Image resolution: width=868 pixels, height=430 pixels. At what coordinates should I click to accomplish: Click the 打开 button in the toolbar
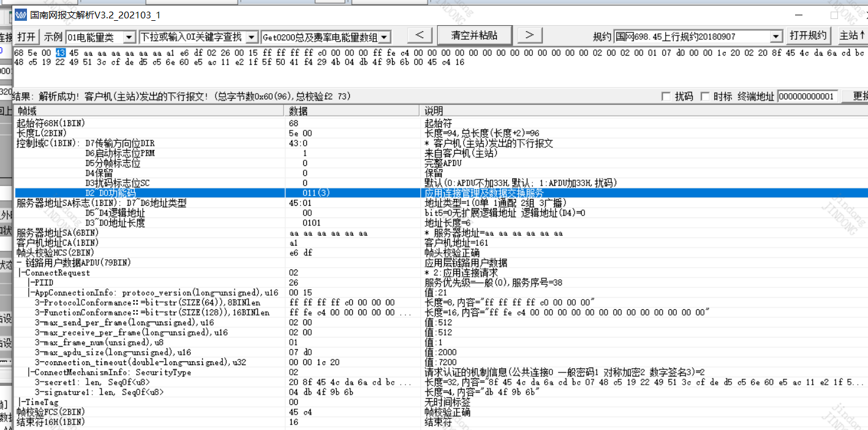(26, 36)
